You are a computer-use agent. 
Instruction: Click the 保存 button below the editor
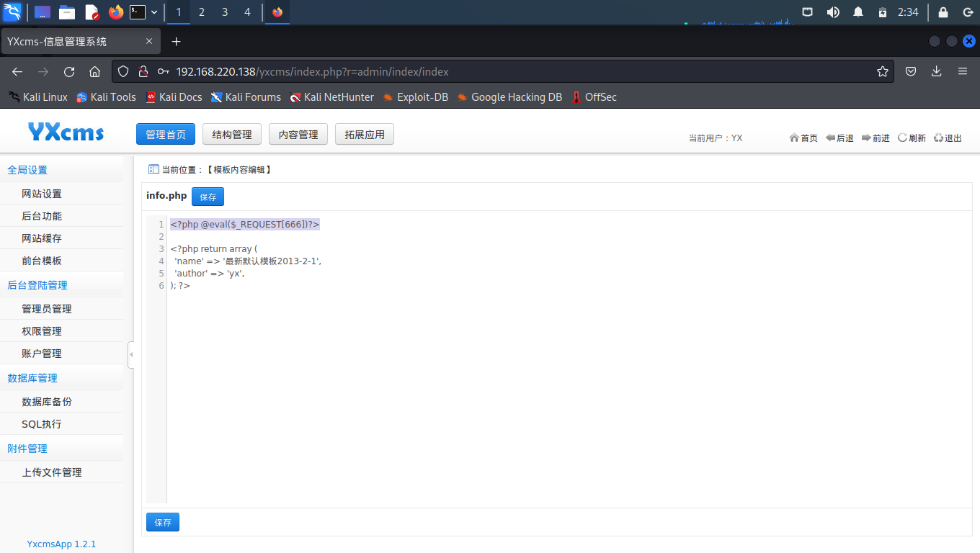coord(163,522)
